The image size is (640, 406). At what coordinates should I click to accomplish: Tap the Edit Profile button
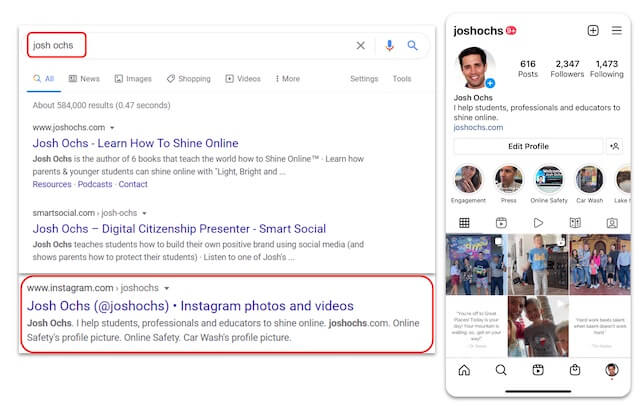(x=528, y=146)
